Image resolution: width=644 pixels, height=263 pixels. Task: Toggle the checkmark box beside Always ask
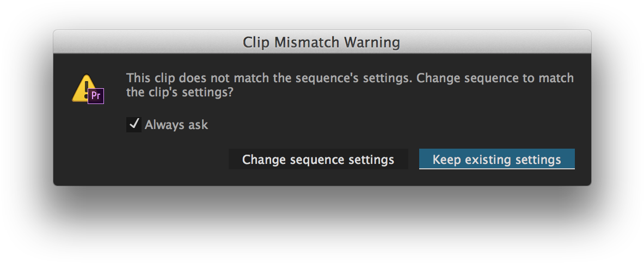point(133,125)
